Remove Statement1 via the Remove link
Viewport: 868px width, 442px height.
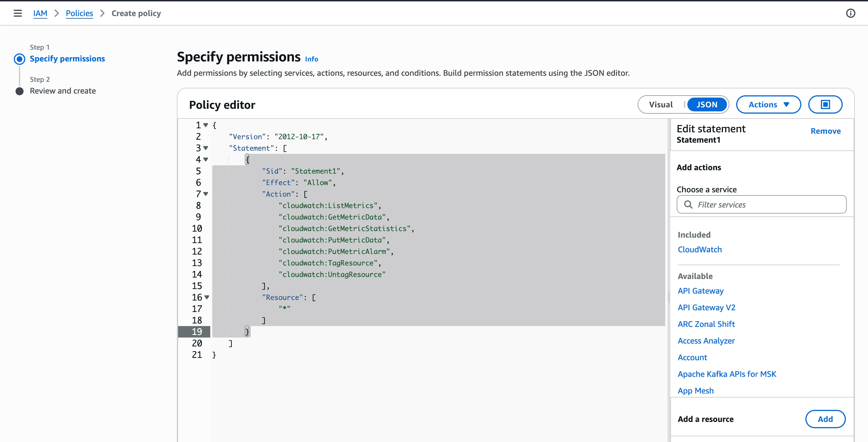tap(825, 131)
